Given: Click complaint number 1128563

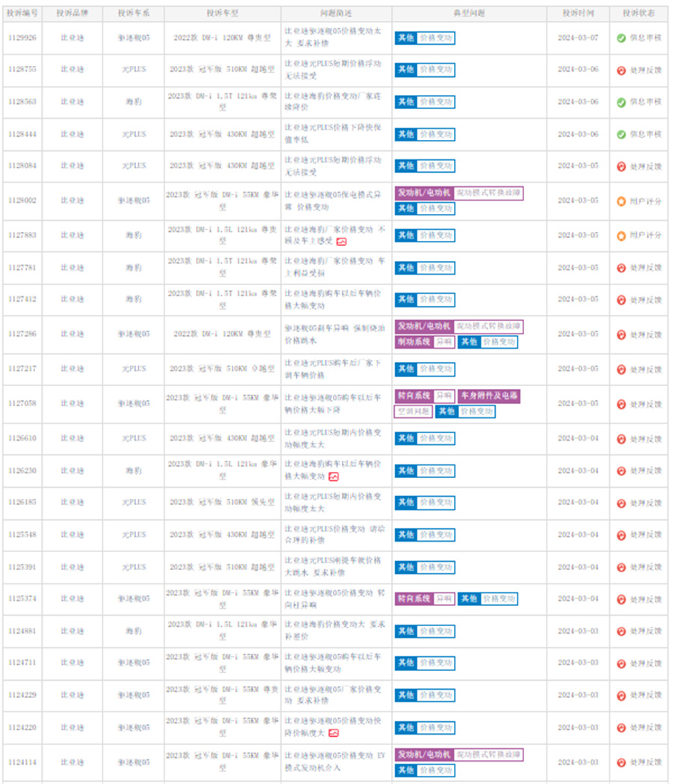Looking at the screenshot, I should pos(22,102).
